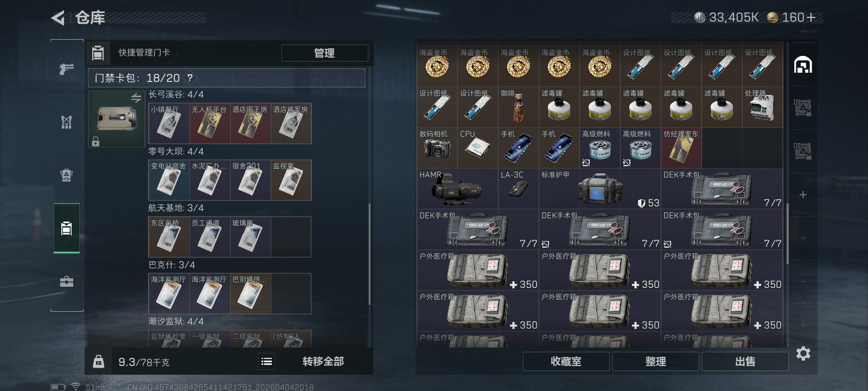
Task: Select the 酒店国王房 keycard thumbnail
Action: tap(250, 123)
